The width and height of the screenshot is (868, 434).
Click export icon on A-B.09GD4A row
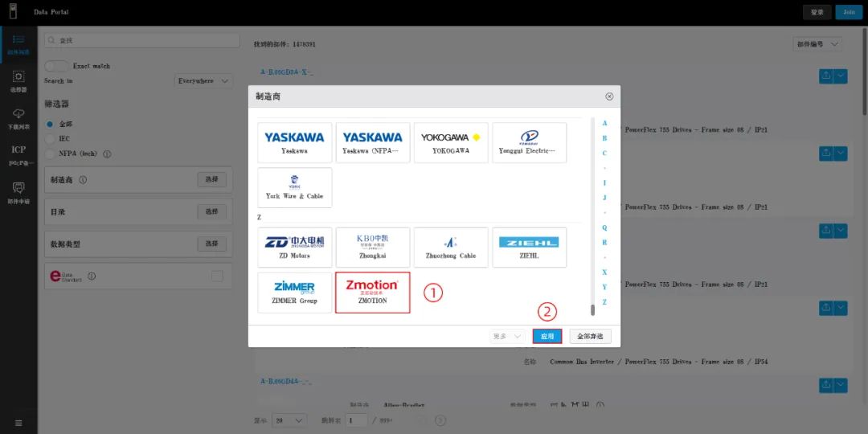point(826,385)
